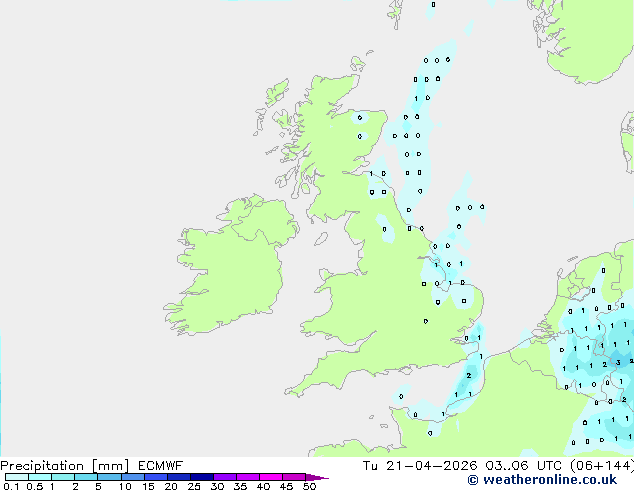Click the "50" legend scale label
The width and height of the screenshot is (634, 490).
(x=309, y=486)
